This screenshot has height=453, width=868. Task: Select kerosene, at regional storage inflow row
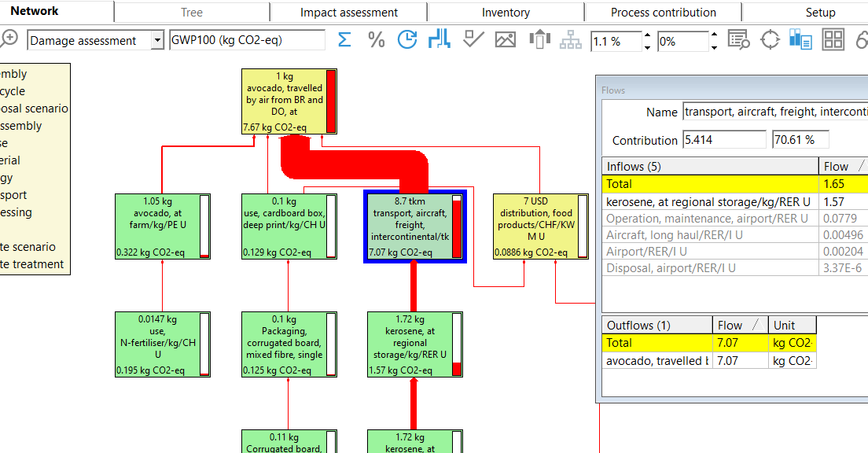pyautogui.click(x=734, y=201)
